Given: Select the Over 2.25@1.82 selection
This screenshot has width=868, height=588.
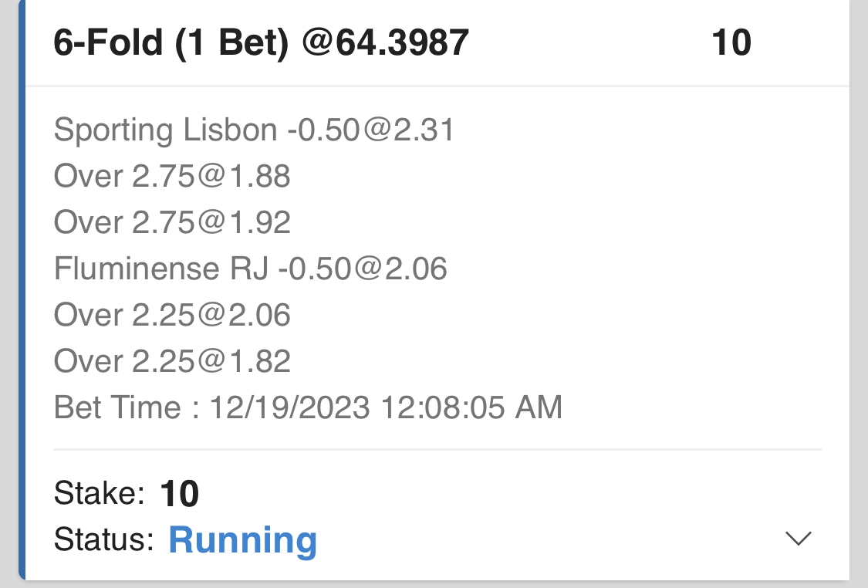Looking at the screenshot, I should pos(172,361).
